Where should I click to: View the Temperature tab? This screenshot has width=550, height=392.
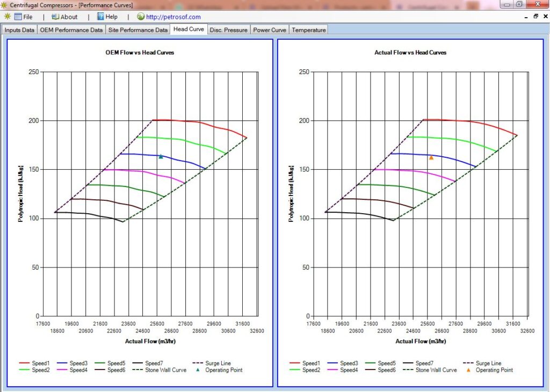pos(308,30)
